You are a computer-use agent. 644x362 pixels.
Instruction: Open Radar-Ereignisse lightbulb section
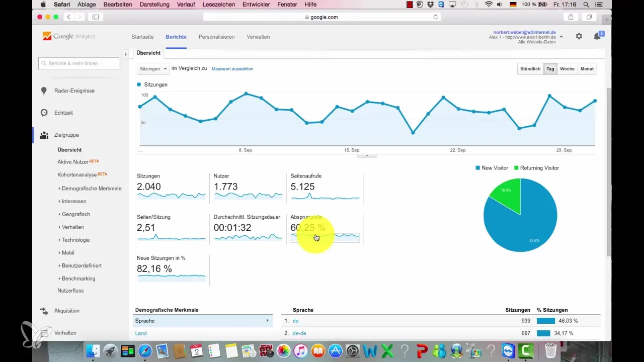(x=44, y=90)
